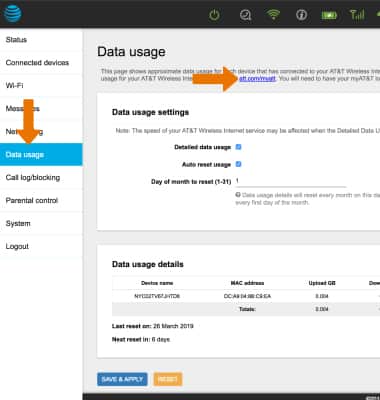The width and height of the screenshot is (380, 400).
Task: Click the MAC address value in table row
Action: 247,296
